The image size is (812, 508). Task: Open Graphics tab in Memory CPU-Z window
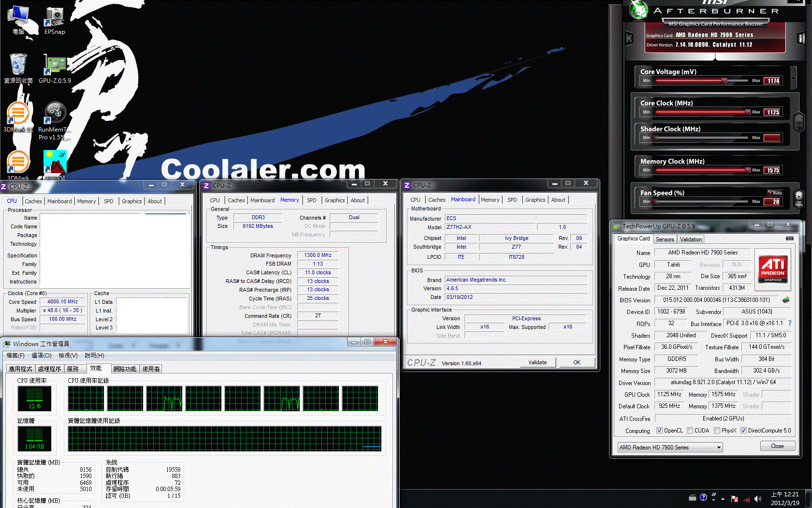click(334, 200)
